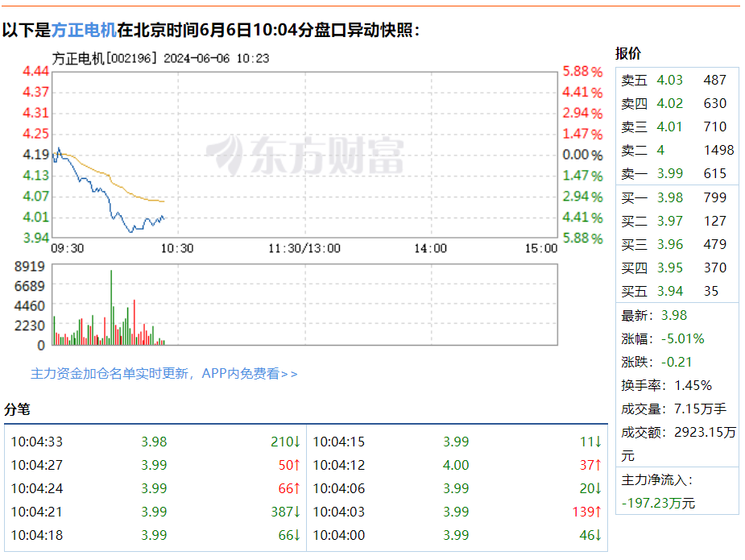Click the 10:04:00 tick trade row
Viewport: 745px width, 560px height.
[457, 535]
